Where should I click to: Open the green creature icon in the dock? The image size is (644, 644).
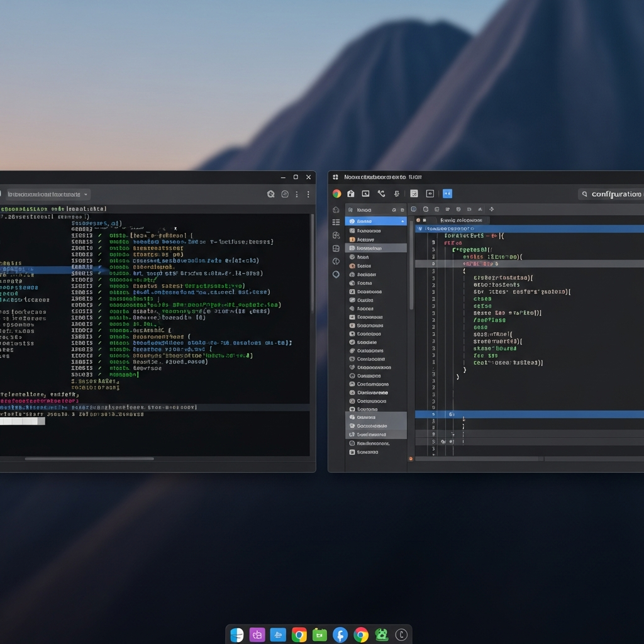(x=382, y=635)
